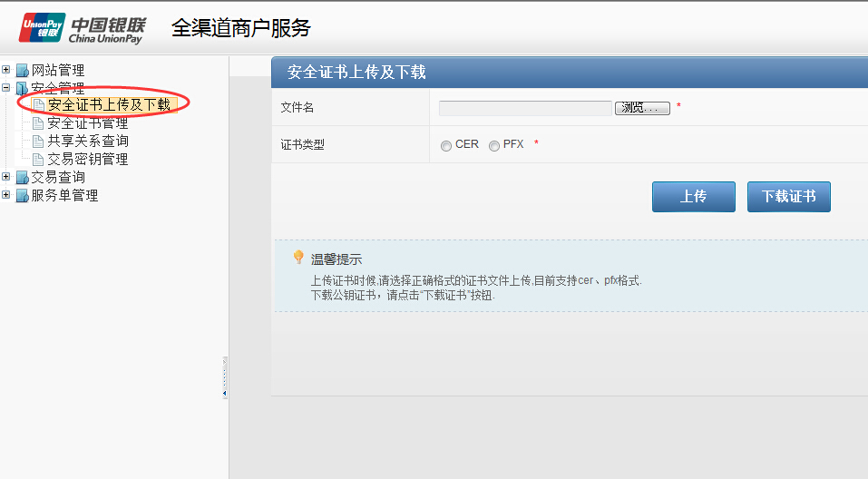Expand the 服务单管理 tree node
Image resolution: width=868 pixels, height=479 pixels.
coord(6,195)
